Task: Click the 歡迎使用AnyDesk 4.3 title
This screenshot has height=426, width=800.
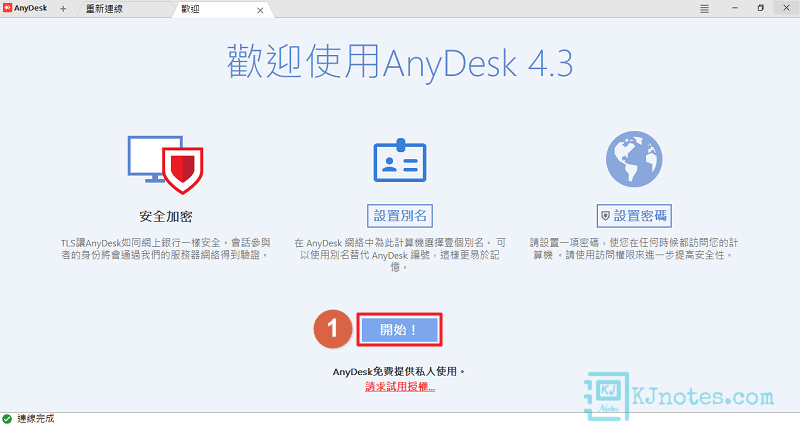Action: [x=399, y=63]
